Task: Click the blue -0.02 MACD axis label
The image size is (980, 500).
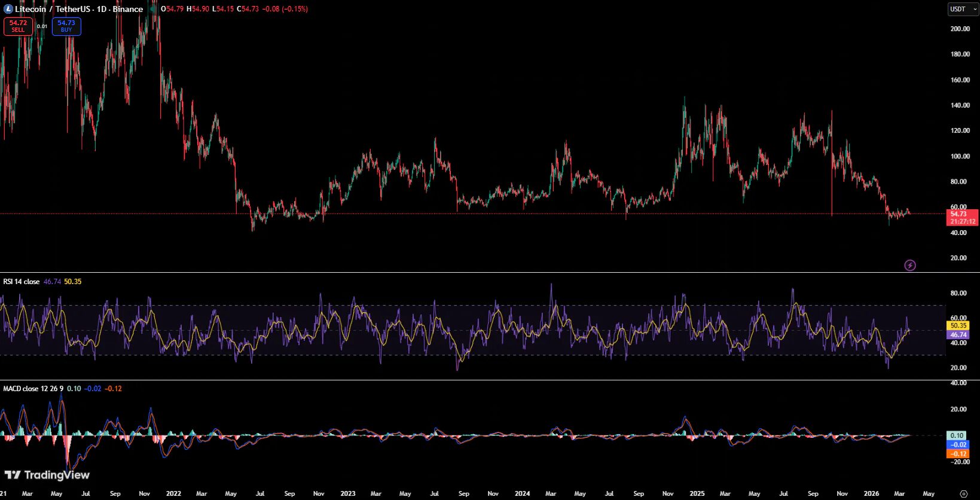Action: tap(958, 445)
